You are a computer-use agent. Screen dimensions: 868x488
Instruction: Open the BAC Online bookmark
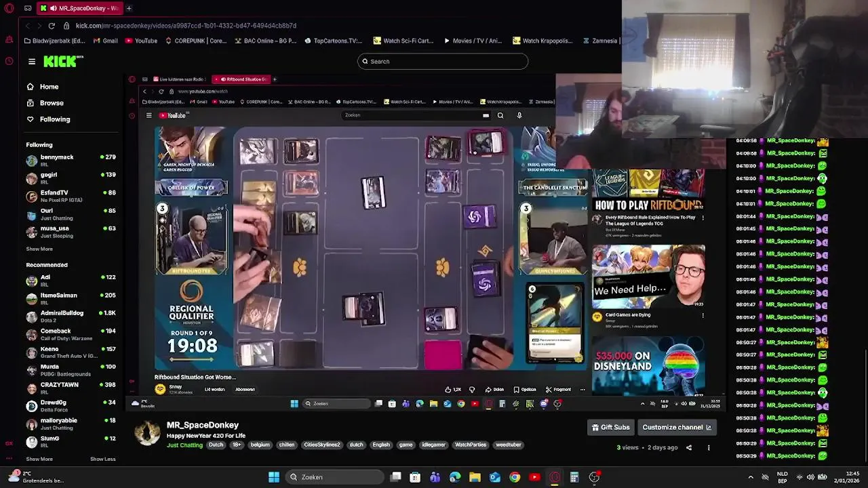(265, 41)
